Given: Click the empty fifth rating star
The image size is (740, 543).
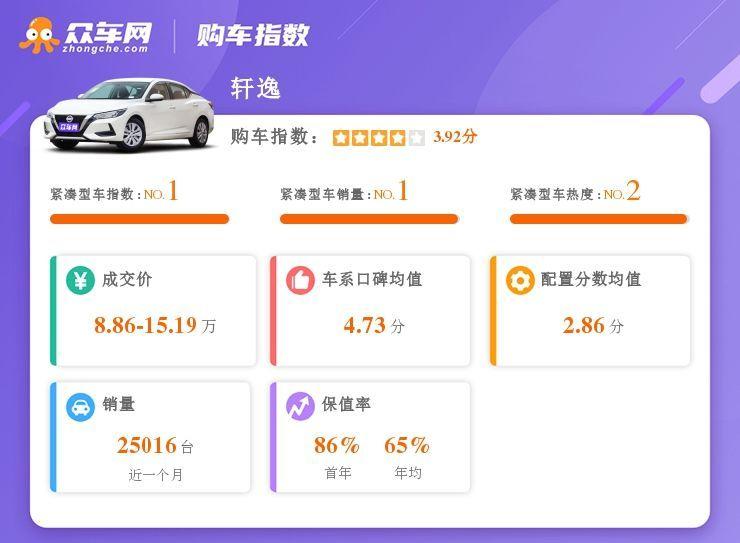Looking at the screenshot, I should (417, 138).
